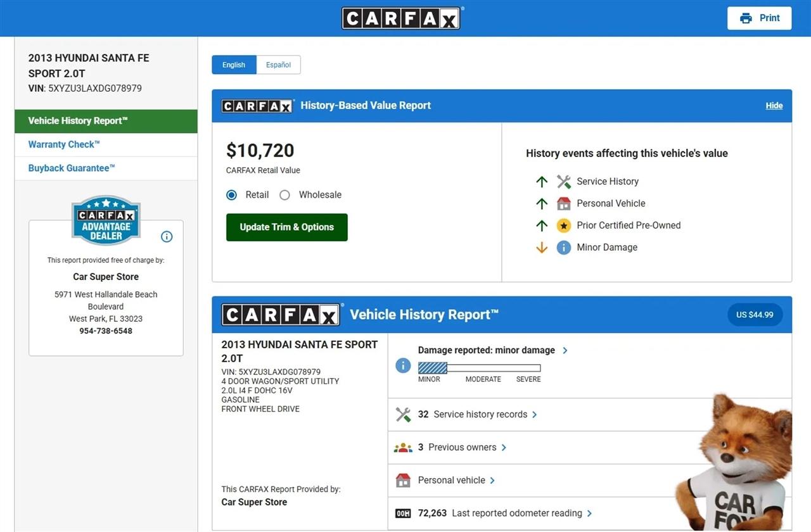Click the info icon beside Advantage Dealer badge
Image resolution: width=811 pixels, height=532 pixels.
(167, 237)
